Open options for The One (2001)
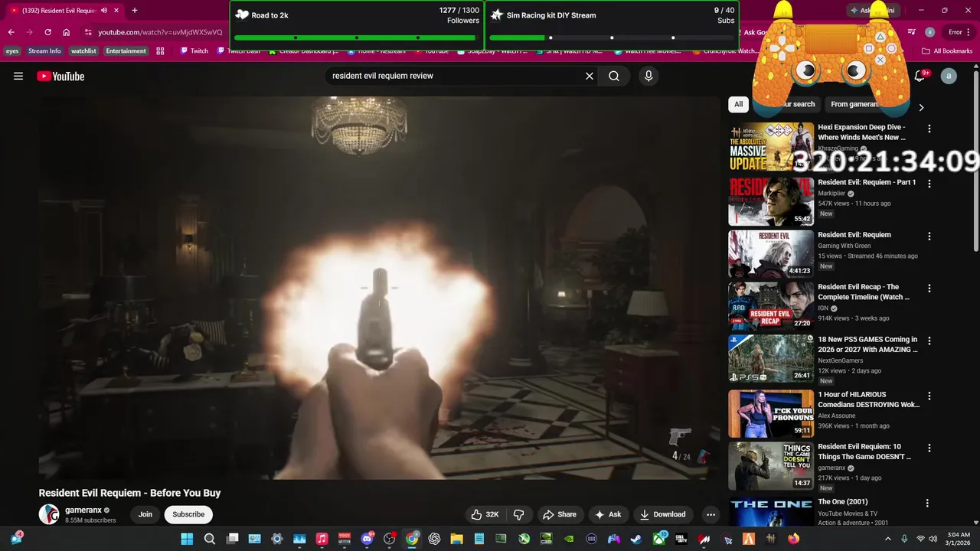 928,504
